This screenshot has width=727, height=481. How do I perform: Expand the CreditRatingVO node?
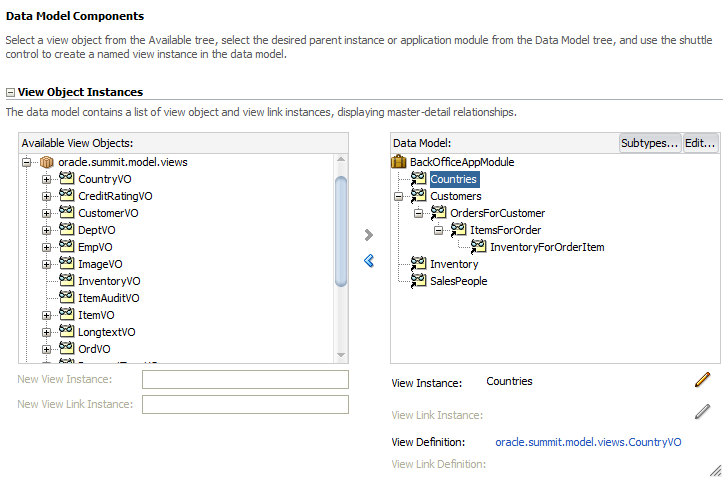(x=46, y=196)
